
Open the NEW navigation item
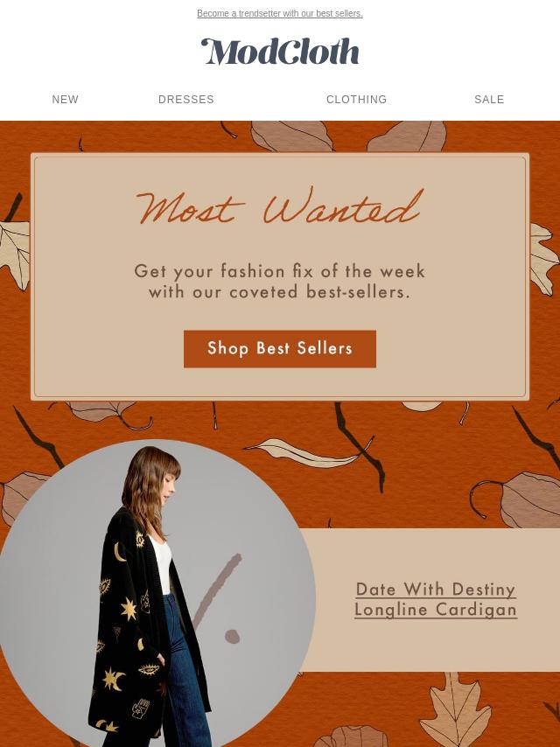(66, 100)
